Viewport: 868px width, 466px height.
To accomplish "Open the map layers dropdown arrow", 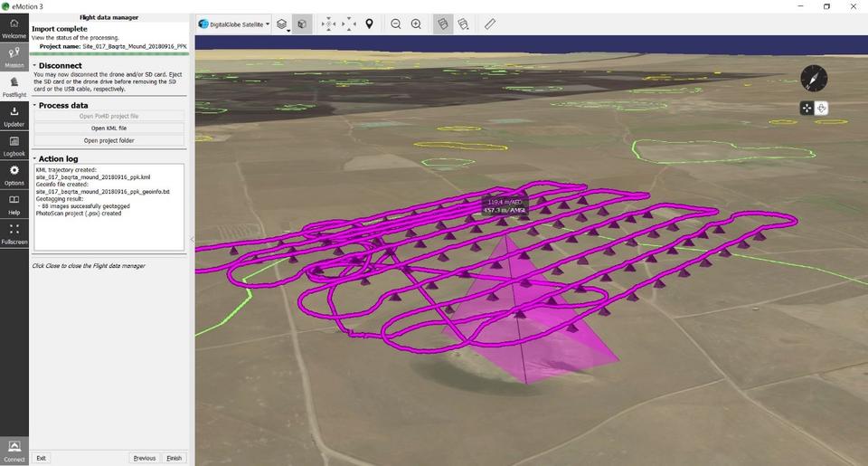I will (x=289, y=31).
